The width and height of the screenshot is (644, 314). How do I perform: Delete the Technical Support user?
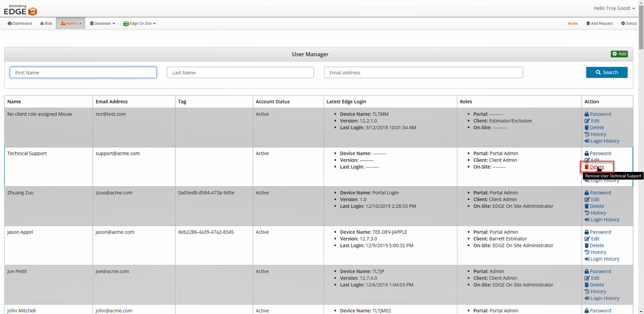594,167
